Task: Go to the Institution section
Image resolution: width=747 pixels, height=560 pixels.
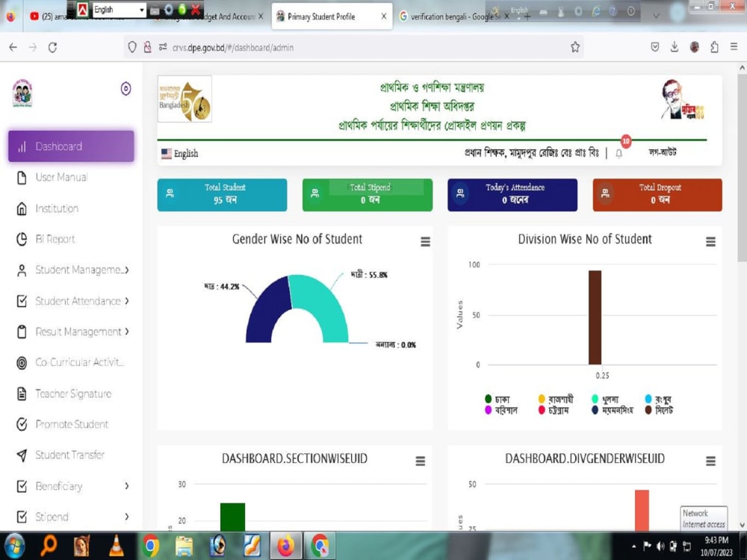Action: (x=57, y=208)
